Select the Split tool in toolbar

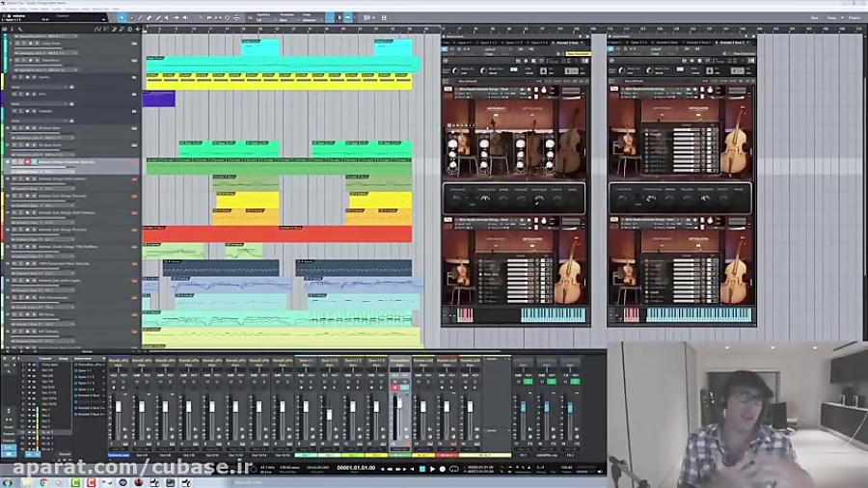(140, 17)
